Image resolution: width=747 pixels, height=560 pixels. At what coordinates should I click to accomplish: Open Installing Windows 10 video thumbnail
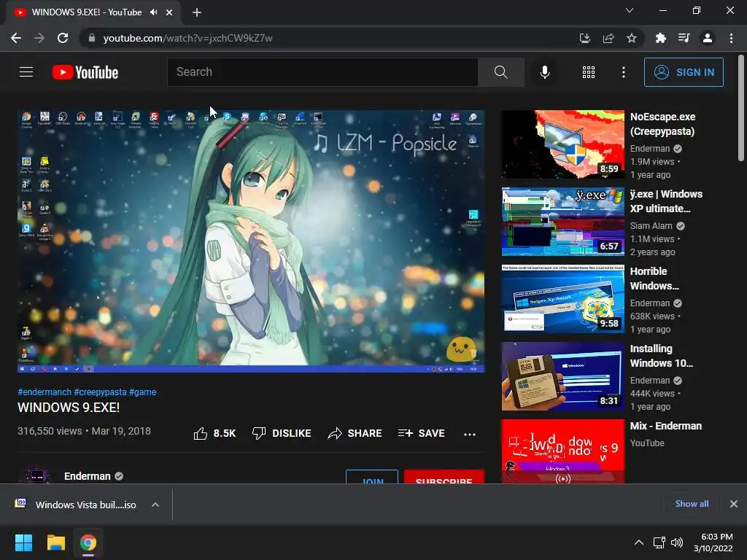point(562,376)
